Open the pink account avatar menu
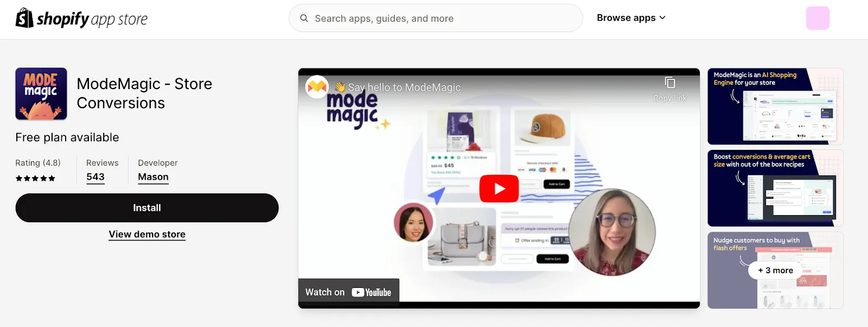The height and width of the screenshot is (327, 868). click(818, 18)
